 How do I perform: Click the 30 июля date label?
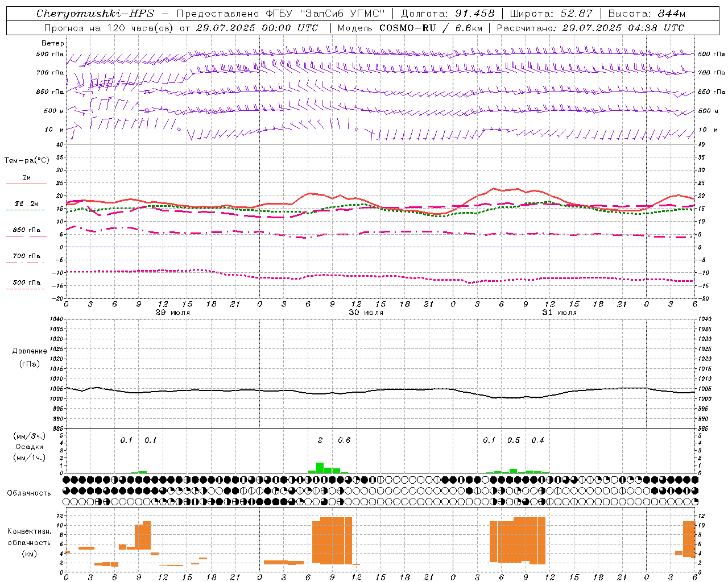[x=366, y=313]
